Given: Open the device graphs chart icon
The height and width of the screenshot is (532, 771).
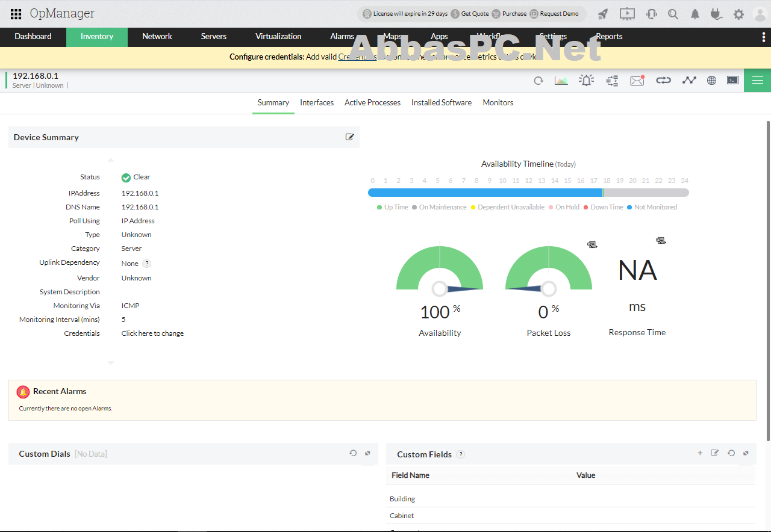Looking at the screenshot, I should [561, 81].
